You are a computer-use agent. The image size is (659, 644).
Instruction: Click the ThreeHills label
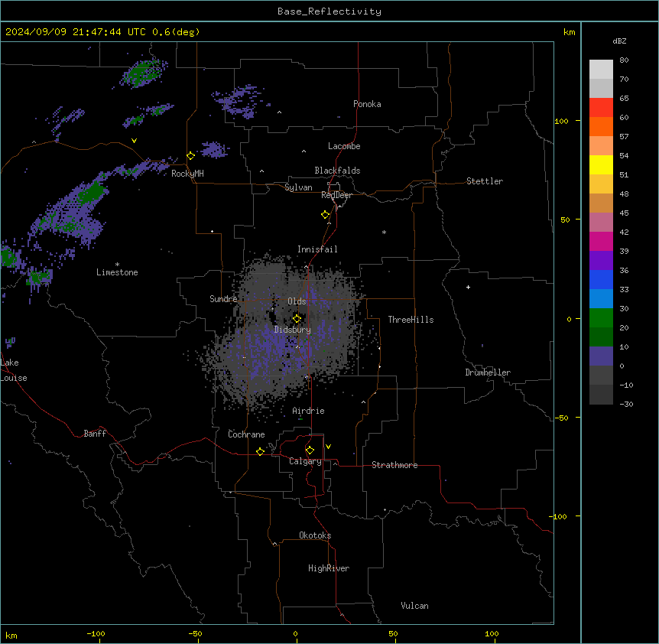click(x=411, y=320)
